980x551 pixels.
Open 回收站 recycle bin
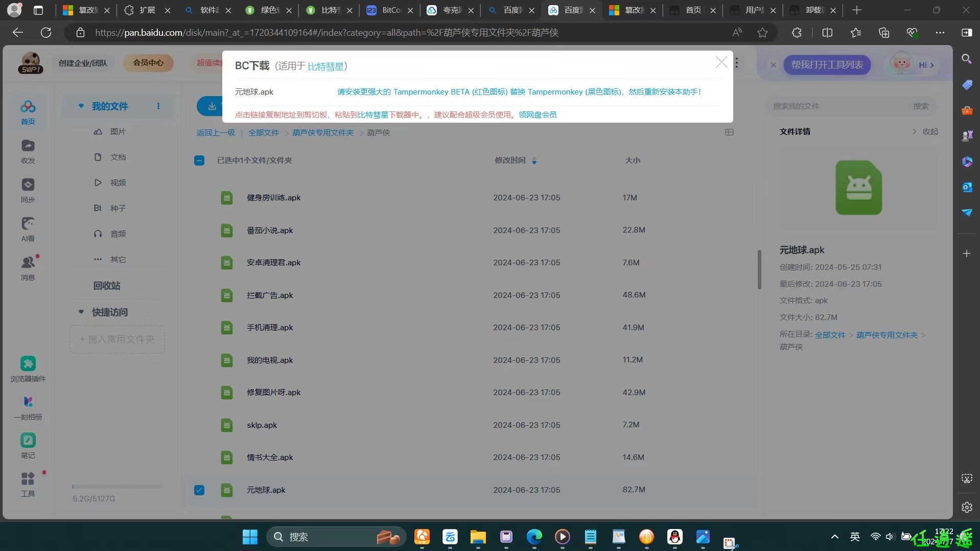tap(107, 286)
